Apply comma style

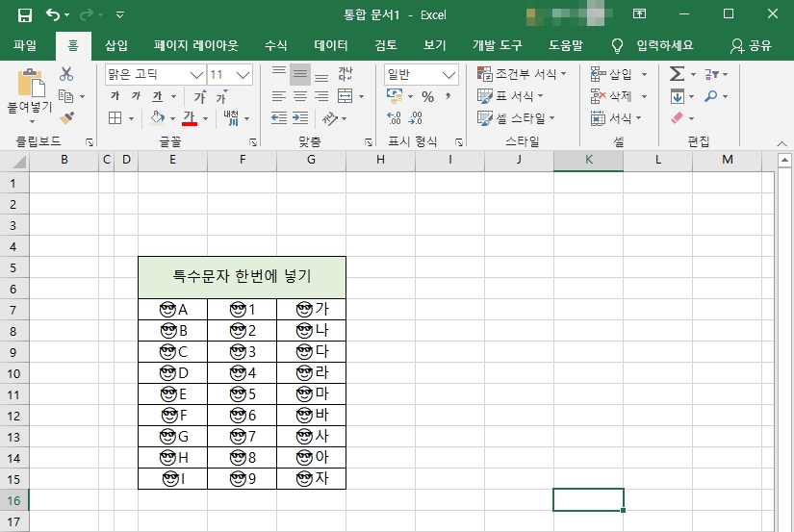(448, 95)
